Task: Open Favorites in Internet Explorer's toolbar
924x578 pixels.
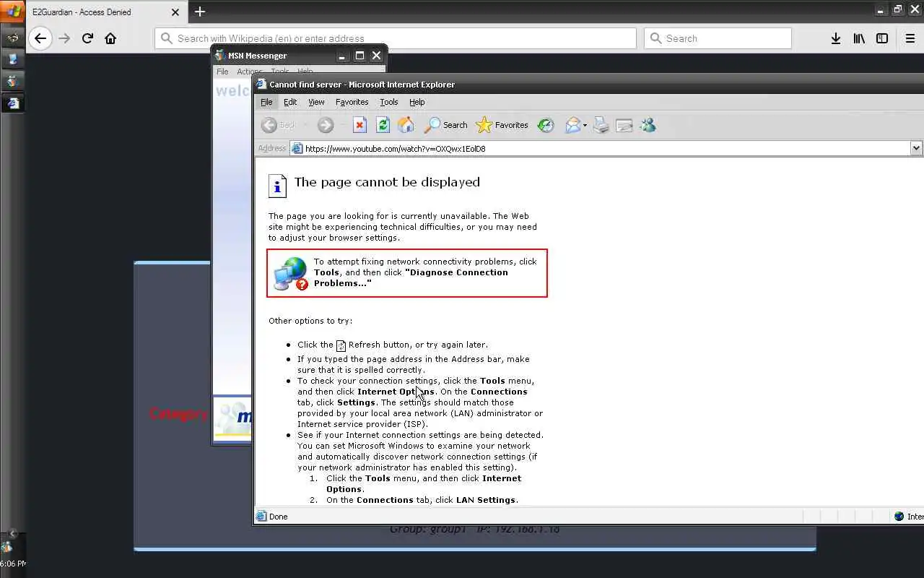Action: point(502,125)
